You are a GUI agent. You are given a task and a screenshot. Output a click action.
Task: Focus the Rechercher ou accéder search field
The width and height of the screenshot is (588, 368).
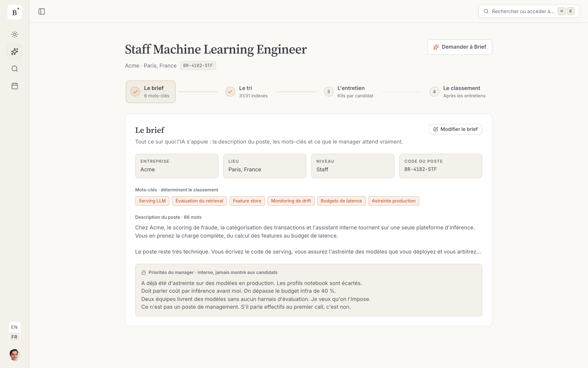point(529,11)
